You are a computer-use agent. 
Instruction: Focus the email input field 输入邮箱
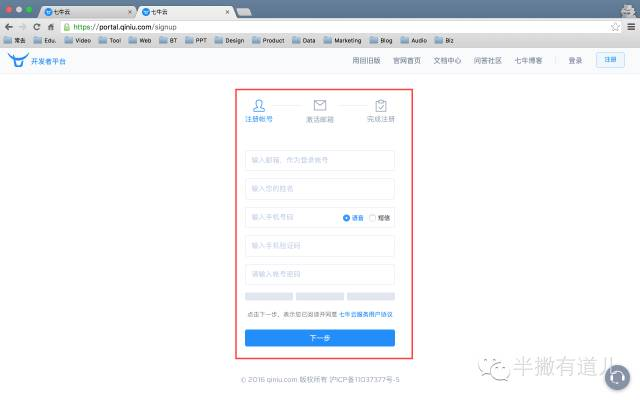[319, 160]
